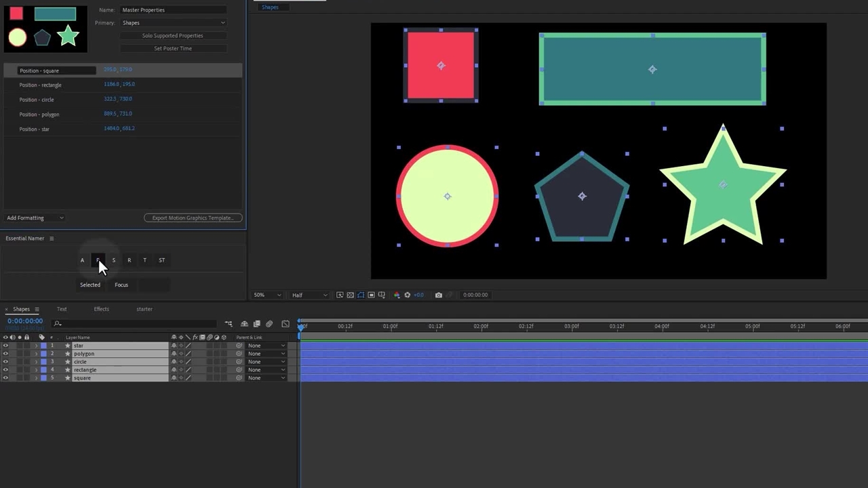The width and height of the screenshot is (868, 488).
Task: Take a snapshot with the camera icon
Action: 439,295
